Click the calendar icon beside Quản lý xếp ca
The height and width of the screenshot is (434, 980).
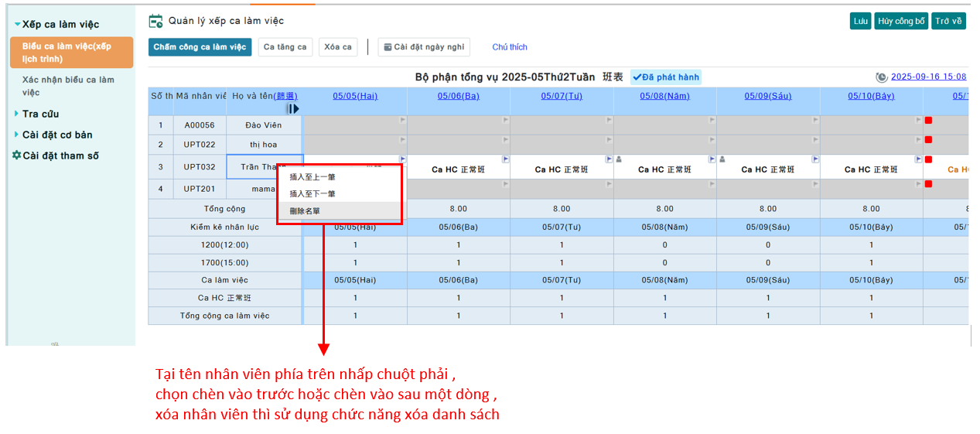pos(155,21)
